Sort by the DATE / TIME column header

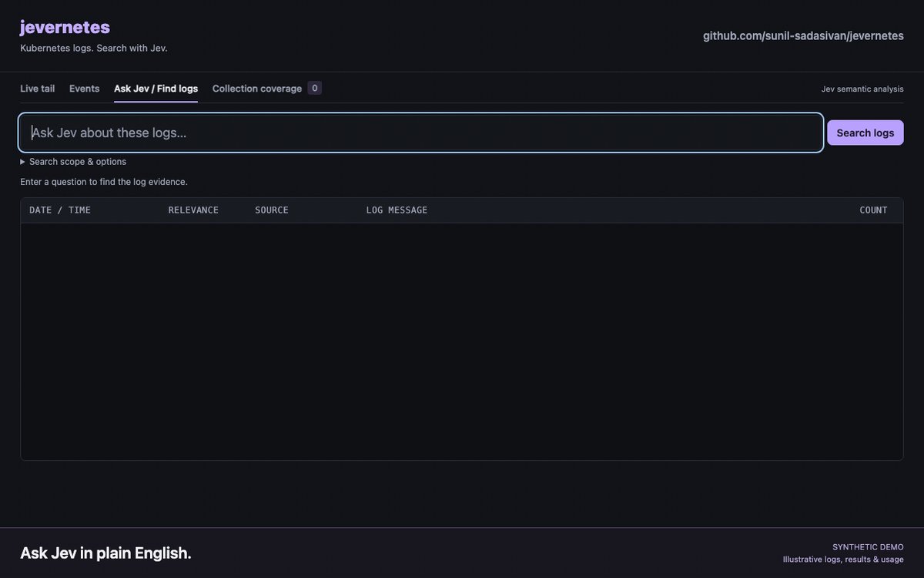(x=60, y=210)
